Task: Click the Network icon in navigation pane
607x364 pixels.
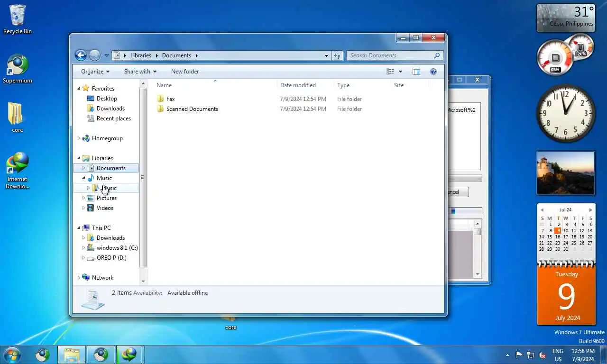Action: (x=86, y=278)
